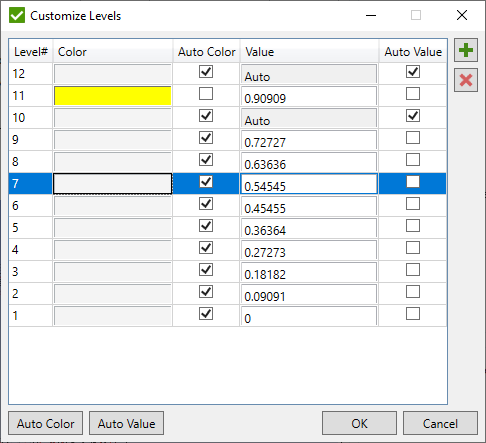Click the 0.90909 value field
486x443 pixels.
309,96
